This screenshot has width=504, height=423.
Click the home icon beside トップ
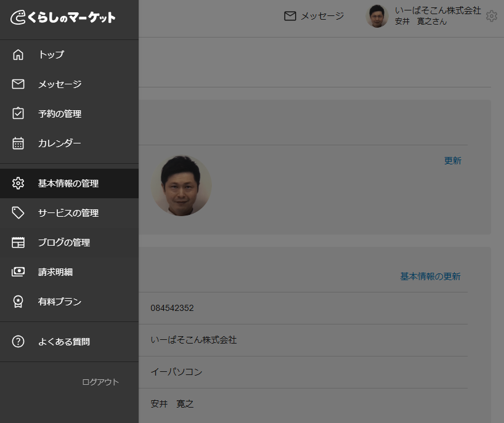point(18,55)
